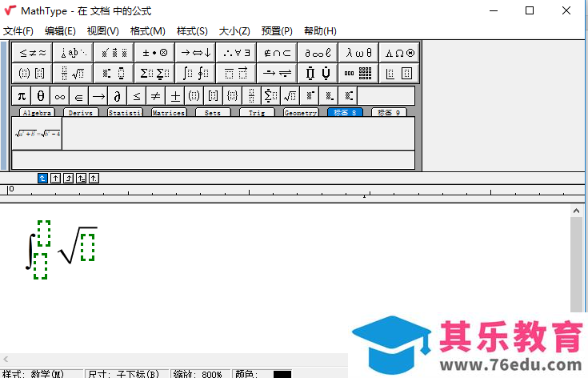Image resolution: width=588 pixels, height=378 pixels.
Task: Open the set theory symbols palette (∉∩⊂)
Action: coord(278,53)
